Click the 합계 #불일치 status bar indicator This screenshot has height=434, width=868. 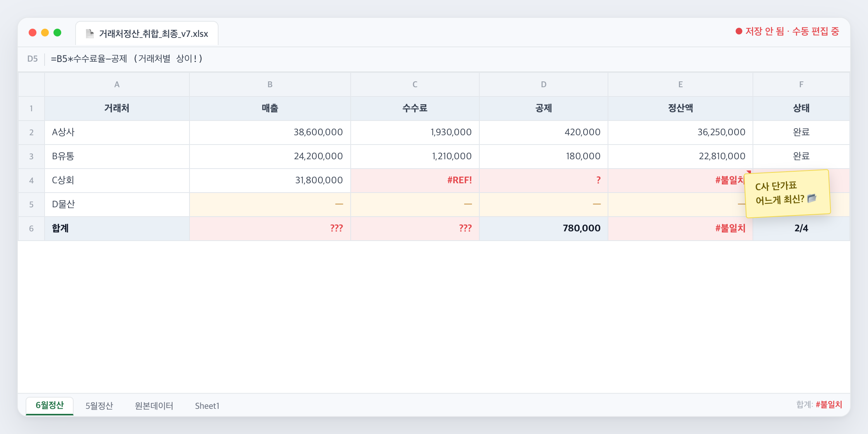click(x=819, y=405)
